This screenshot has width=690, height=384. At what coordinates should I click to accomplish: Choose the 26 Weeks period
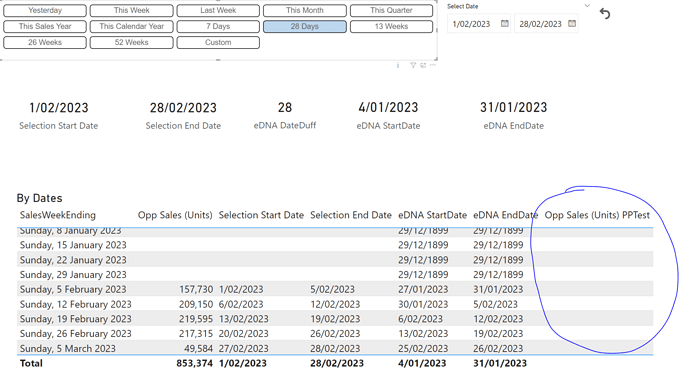click(45, 43)
